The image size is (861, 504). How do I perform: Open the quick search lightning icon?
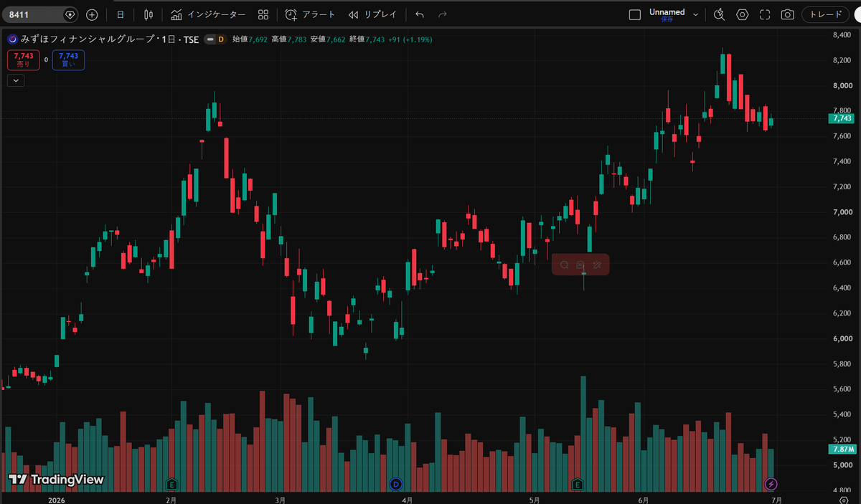coord(720,14)
